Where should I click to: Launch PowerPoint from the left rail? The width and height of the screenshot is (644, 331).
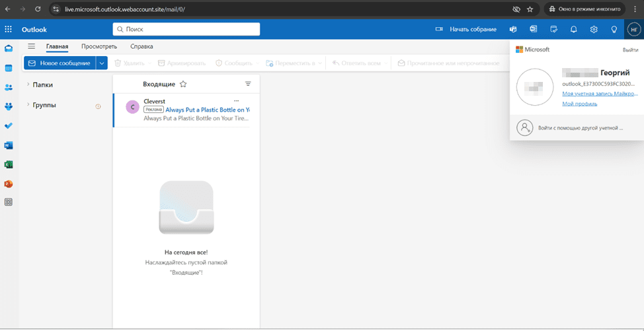[x=8, y=184]
